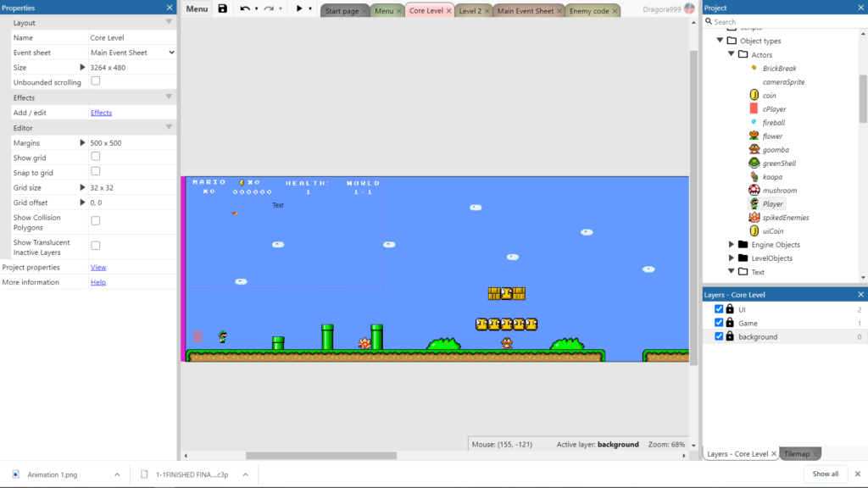Collapse the Layout section
This screenshot has width=868, height=488.
click(x=169, y=22)
